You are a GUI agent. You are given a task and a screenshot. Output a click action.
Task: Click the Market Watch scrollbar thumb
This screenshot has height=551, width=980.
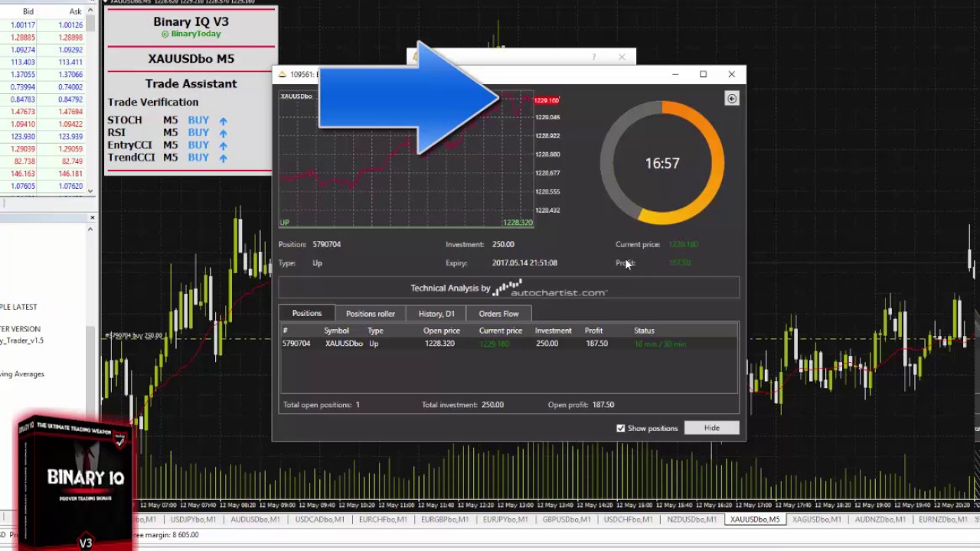point(90,23)
